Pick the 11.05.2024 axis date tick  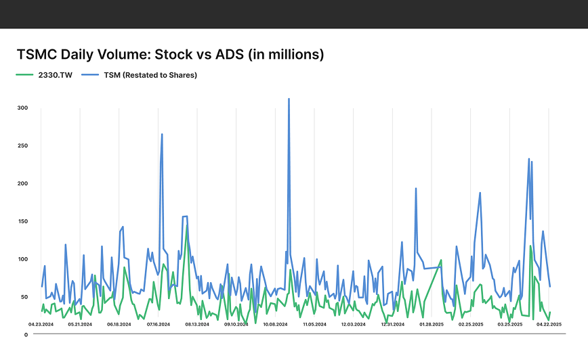[314, 324]
